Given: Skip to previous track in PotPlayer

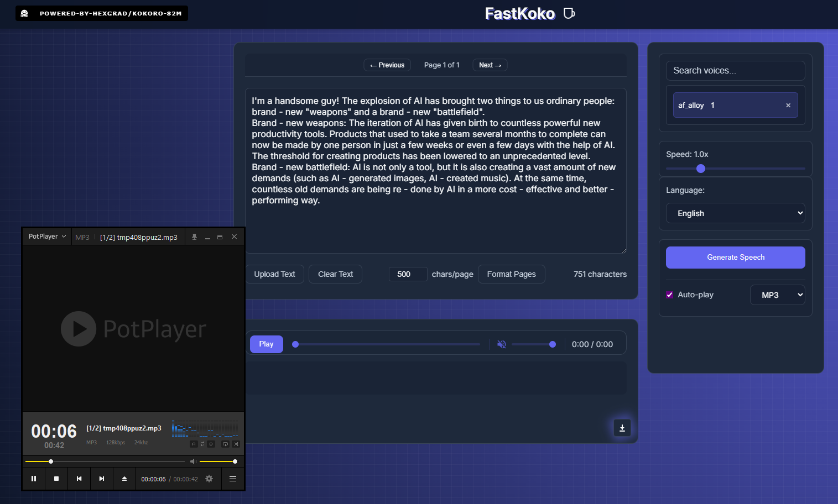Looking at the screenshot, I should pos(79,479).
